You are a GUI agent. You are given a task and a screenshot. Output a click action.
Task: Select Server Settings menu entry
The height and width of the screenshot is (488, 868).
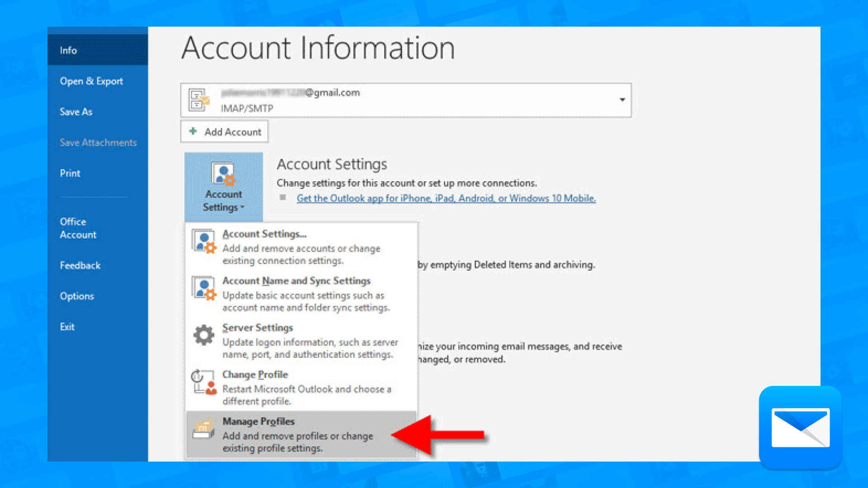coord(258,328)
